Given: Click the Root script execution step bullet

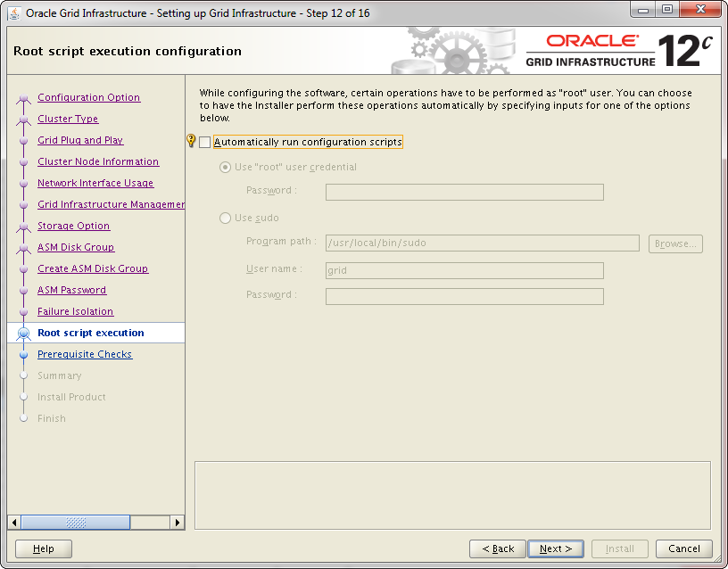Looking at the screenshot, I should click(24, 334).
